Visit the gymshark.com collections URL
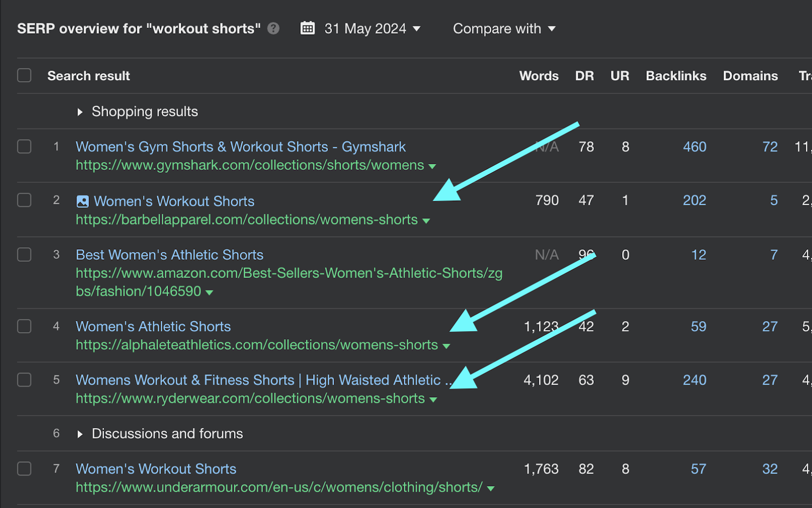 click(x=250, y=165)
